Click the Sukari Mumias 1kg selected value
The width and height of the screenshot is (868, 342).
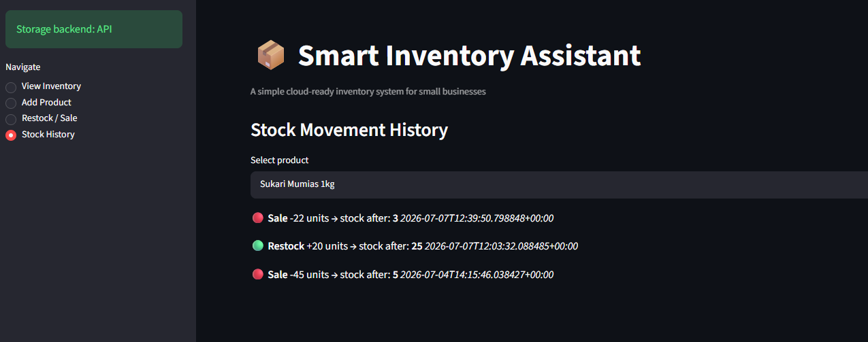click(x=298, y=184)
